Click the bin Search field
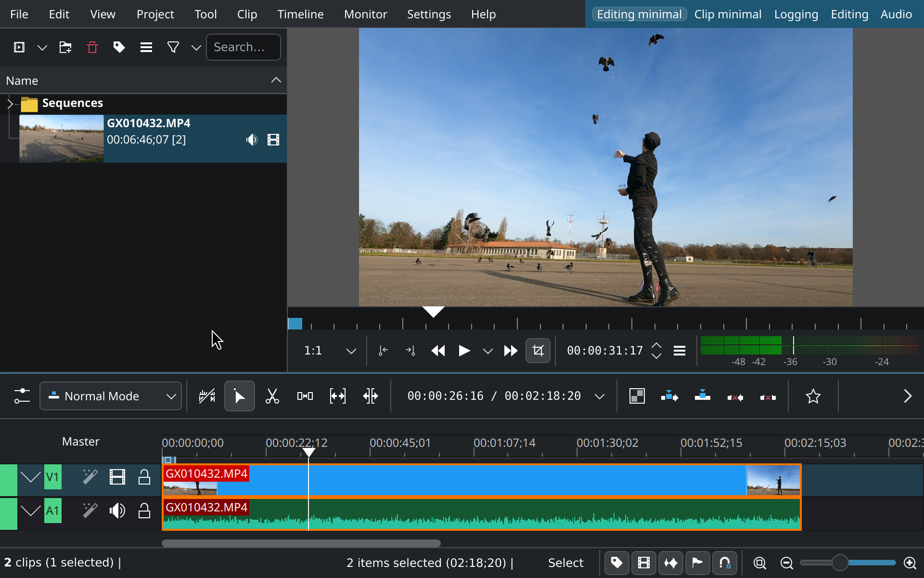The width and height of the screenshot is (924, 578). click(x=243, y=47)
